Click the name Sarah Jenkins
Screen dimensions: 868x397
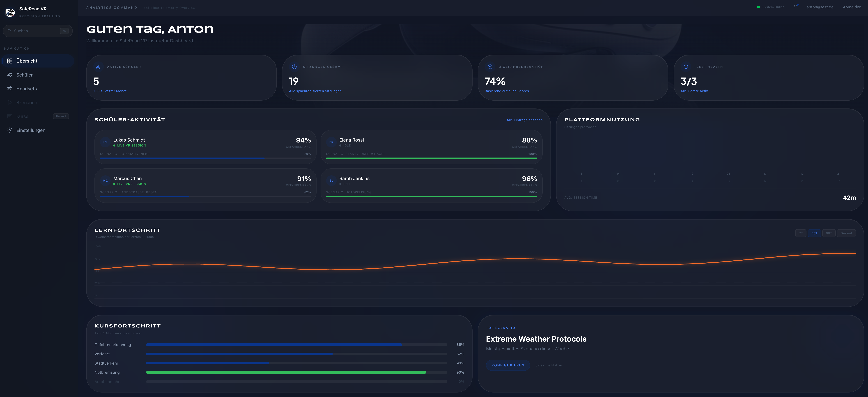point(354,178)
